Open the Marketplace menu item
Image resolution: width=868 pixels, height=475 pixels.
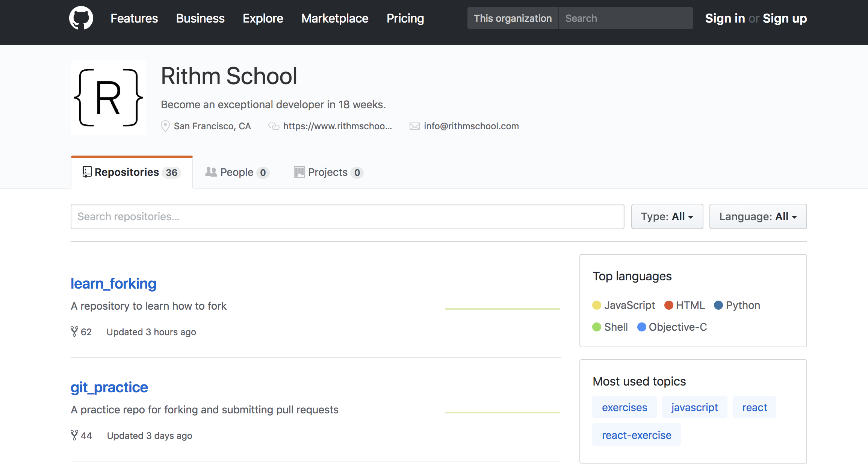[x=335, y=18]
